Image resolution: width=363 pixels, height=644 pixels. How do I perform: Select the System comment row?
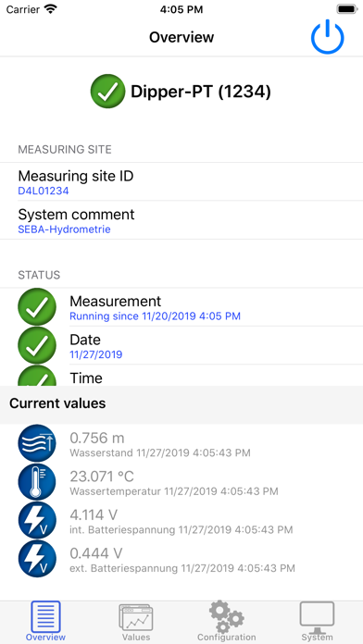pyautogui.click(x=181, y=220)
